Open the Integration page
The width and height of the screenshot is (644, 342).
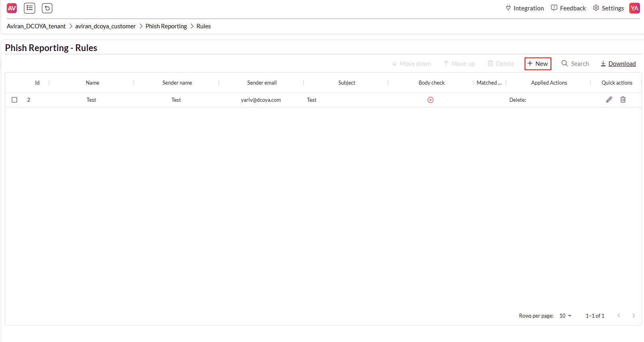click(x=525, y=8)
